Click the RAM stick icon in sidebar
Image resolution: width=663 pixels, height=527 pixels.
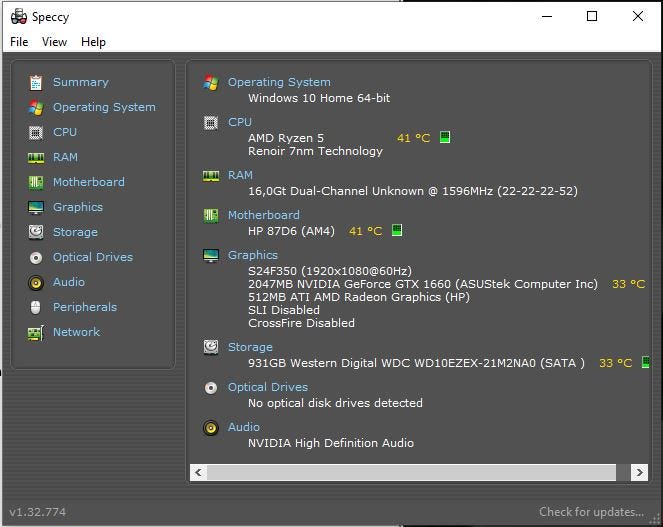click(x=36, y=158)
